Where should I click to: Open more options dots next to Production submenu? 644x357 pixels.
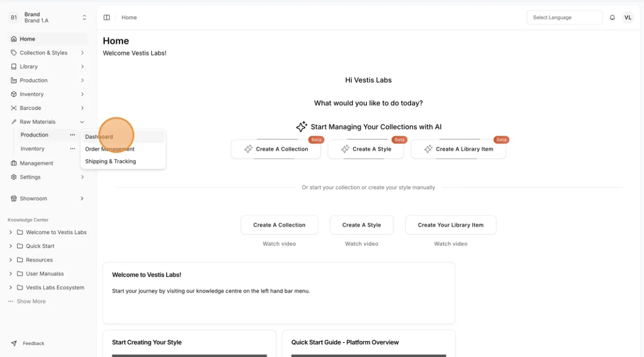click(x=72, y=135)
